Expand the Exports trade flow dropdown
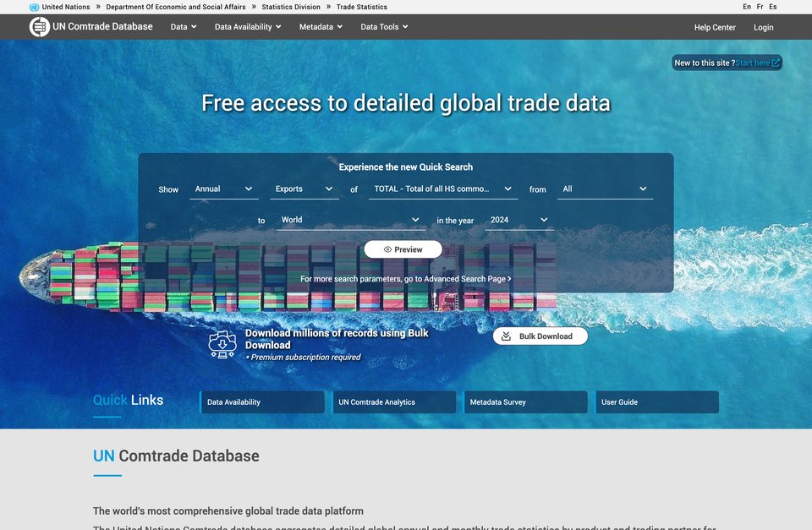The image size is (812, 530). [x=304, y=189]
